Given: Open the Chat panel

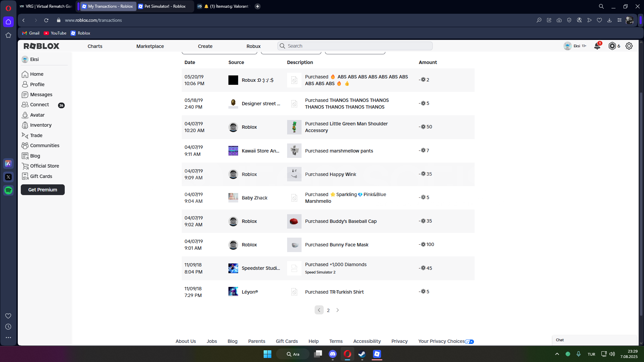Looking at the screenshot, I should tap(594, 340).
